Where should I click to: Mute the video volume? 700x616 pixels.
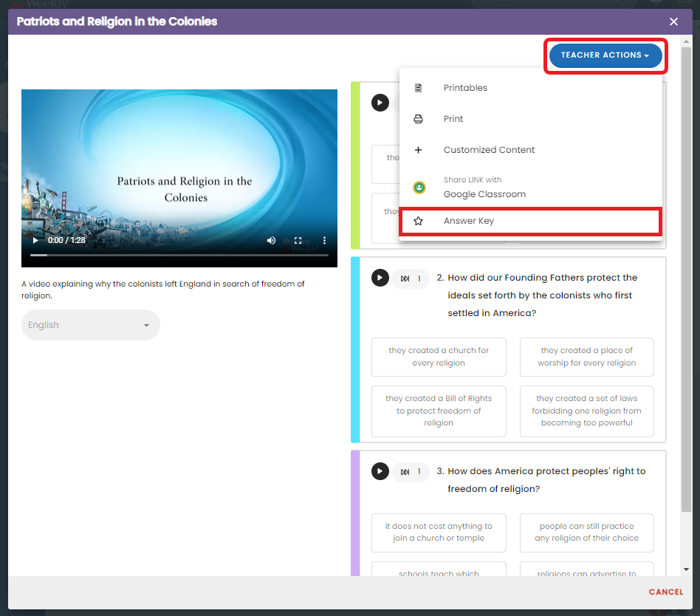(x=271, y=241)
